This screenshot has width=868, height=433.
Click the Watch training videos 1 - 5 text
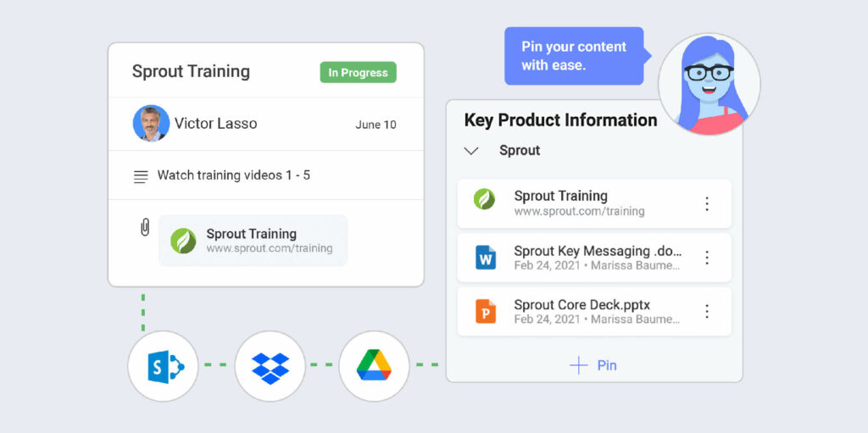tap(234, 175)
